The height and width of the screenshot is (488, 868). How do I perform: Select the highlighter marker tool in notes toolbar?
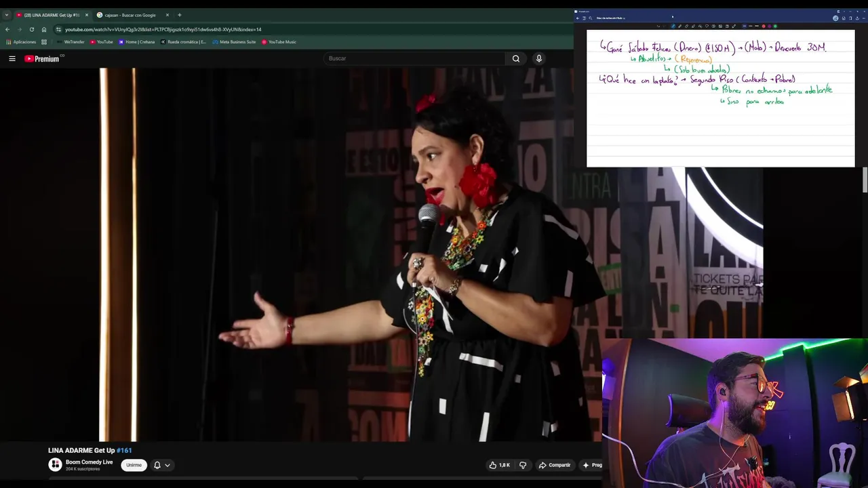click(x=693, y=26)
